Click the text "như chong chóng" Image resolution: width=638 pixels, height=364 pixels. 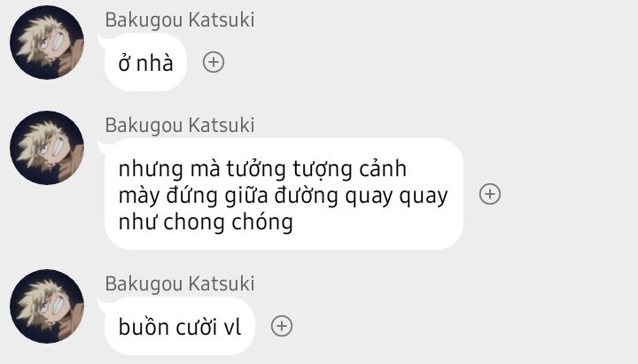(x=206, y=222)
